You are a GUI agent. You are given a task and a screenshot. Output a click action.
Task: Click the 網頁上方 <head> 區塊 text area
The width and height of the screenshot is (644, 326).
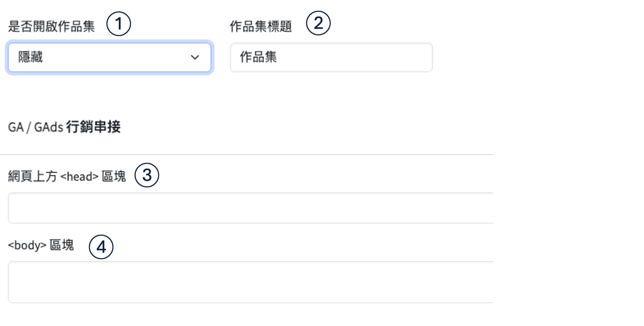point(250,208)
